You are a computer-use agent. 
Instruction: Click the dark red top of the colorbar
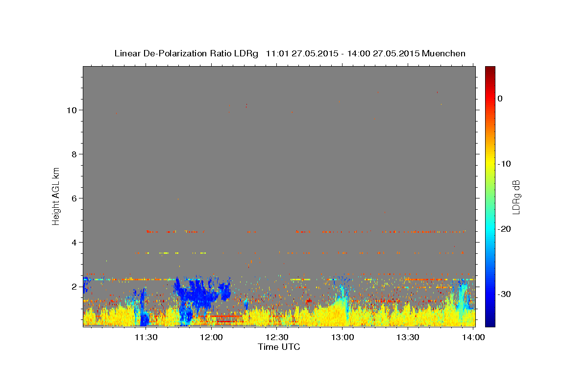pos(490,70)
